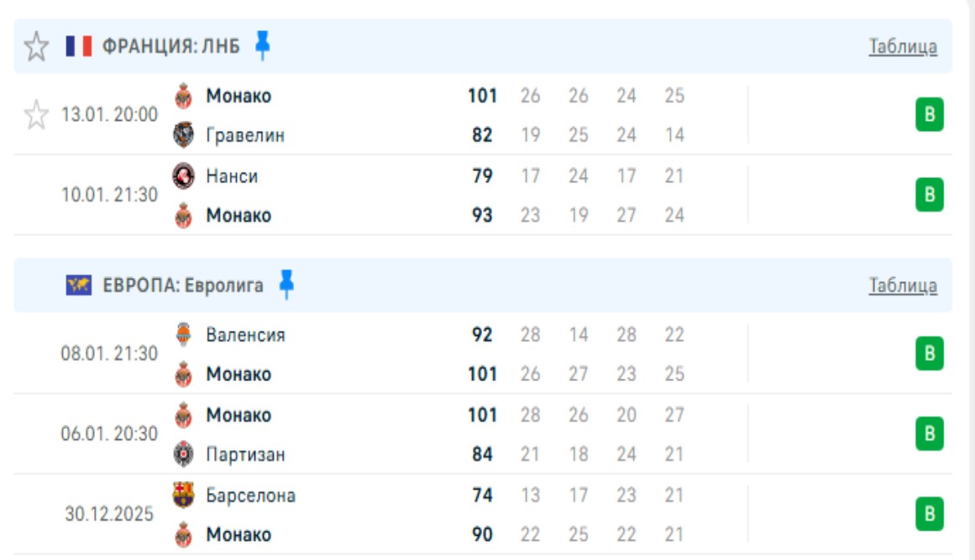Image resolution: width=975 pixels, height=560 pixels.
Task: Open the Nancy vs Monaco match row
Action: [378, 196]
